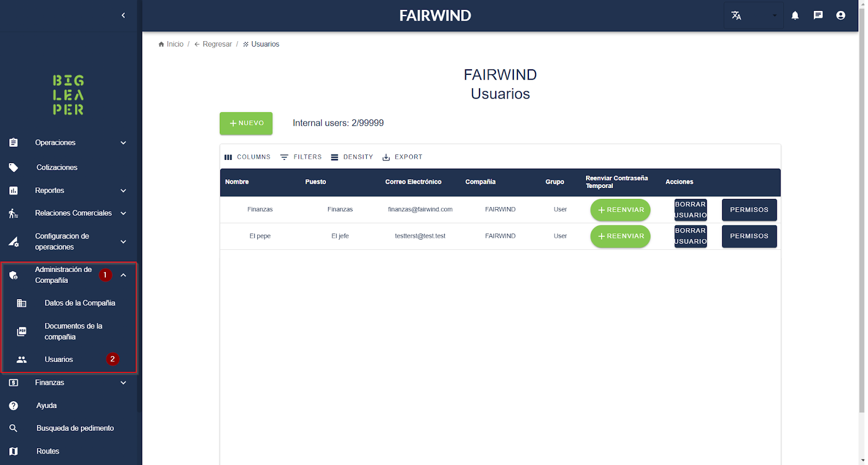Click the Routes map icon

[x=14, y=451]
